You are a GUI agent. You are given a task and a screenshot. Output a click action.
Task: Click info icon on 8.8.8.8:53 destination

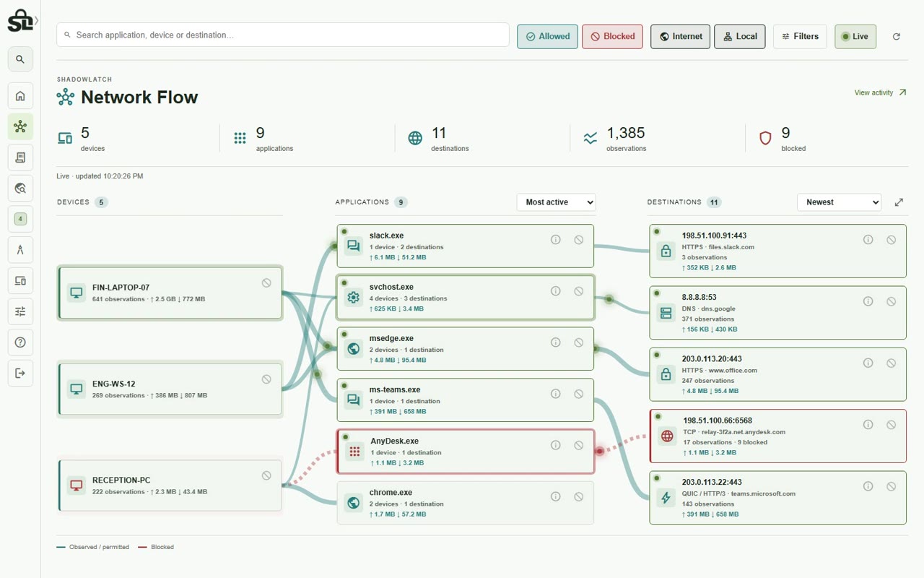[868, 301]
